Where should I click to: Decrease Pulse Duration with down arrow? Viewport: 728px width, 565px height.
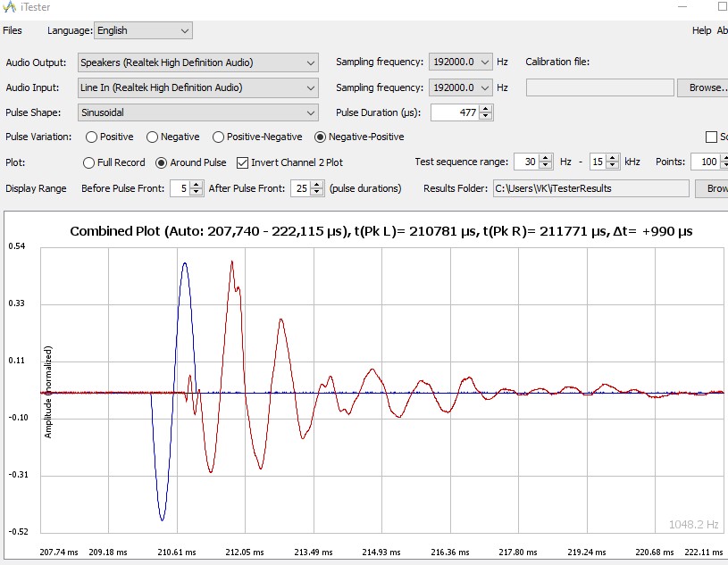[x=486, y=116]
